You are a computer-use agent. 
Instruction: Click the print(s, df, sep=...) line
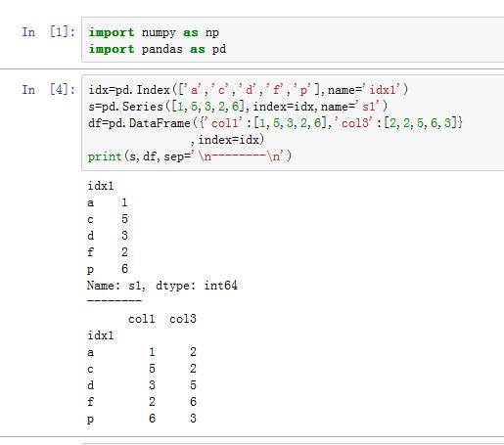(190, 156)
